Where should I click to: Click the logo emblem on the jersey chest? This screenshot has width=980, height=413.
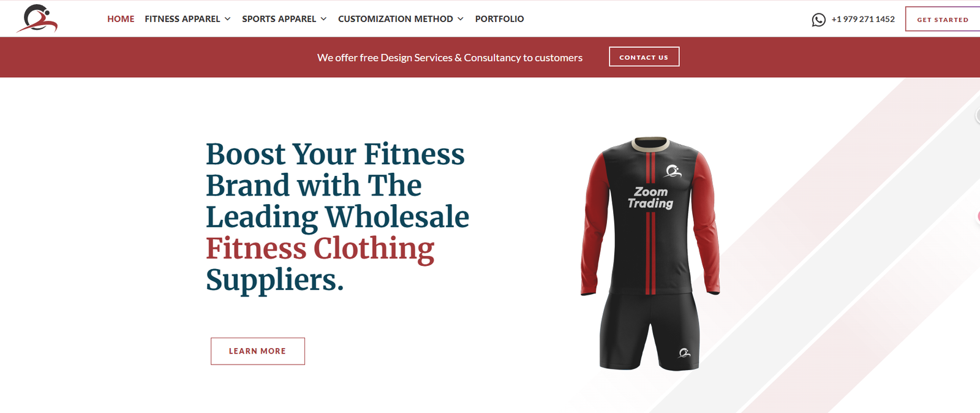pos(674,172)
